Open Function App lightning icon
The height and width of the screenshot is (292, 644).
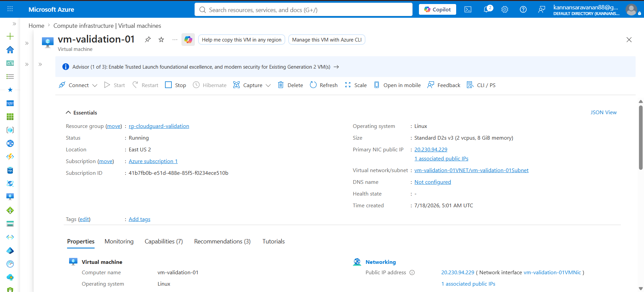tap(10, 157)
